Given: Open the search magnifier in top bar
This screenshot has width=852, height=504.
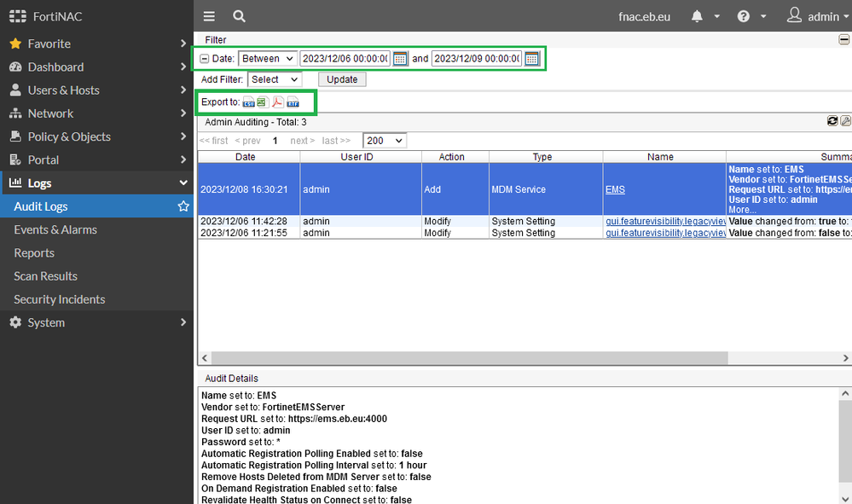Looking at the screenshot, I should click(240, 16).
